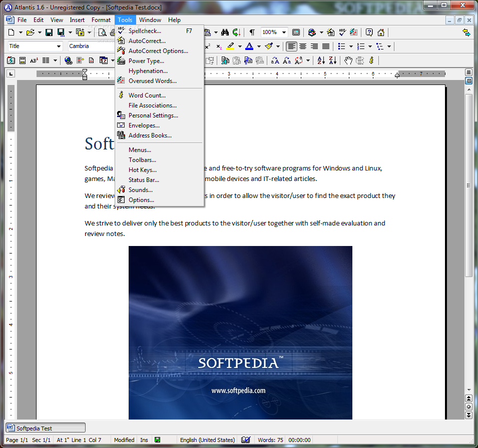Toggle the paragraph marks (¶) icon
478x448 pixels.
click(x=252, y=32)
